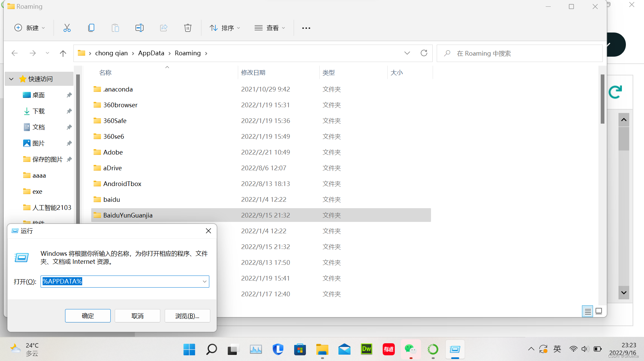This screenshot has width=644, height=361.
Task: Click the green refresh icon in background window
Action: (616, 92)
